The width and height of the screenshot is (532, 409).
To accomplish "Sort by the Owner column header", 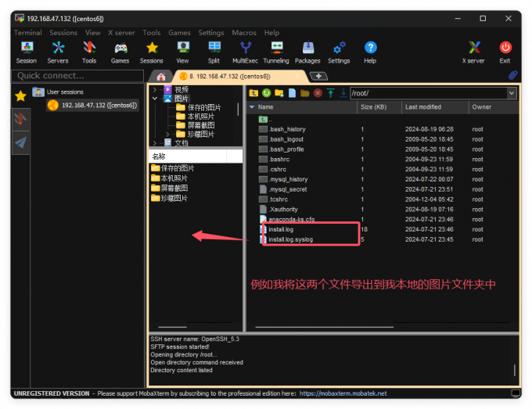I will click(494, 107).
